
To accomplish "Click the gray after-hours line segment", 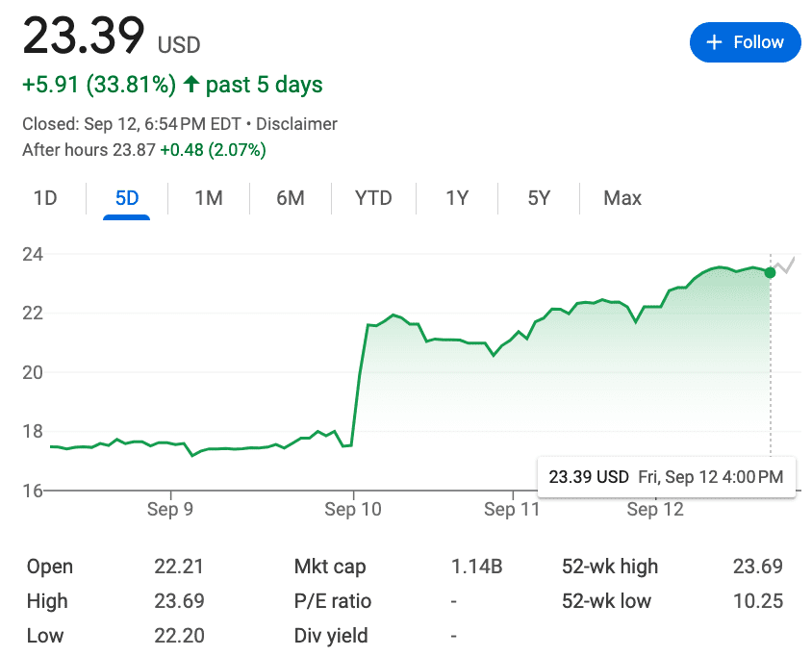I will point(786,266).
